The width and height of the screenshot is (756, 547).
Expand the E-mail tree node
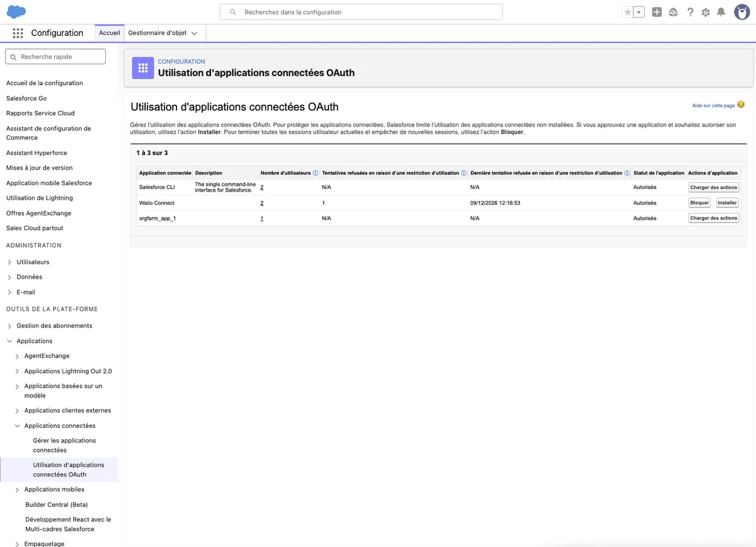(9, 292)
